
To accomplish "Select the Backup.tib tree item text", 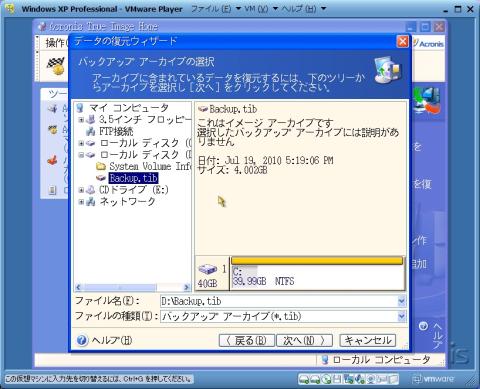I will (133, 178).
